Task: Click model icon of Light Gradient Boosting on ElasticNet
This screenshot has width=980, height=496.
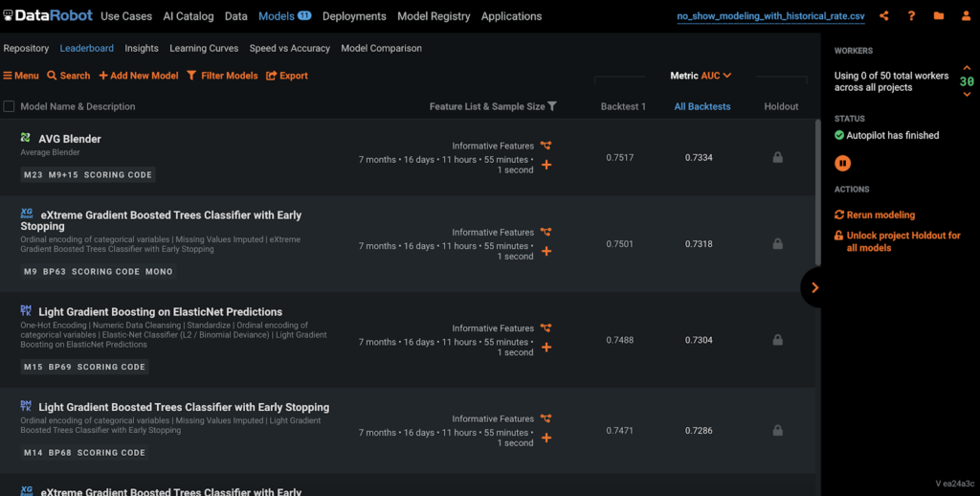Action: click(26, 310)
